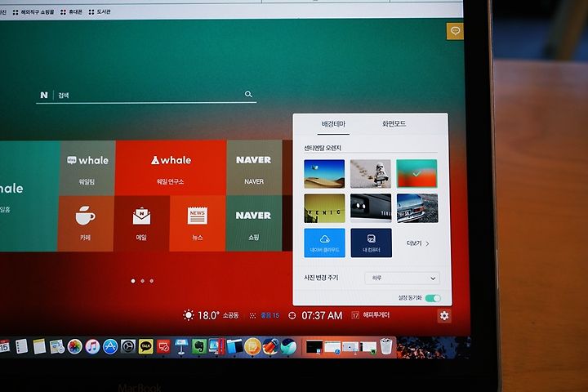Select the vintage blue car thumbnail
Screen dimensions: 588x392
tap(417, 208)
